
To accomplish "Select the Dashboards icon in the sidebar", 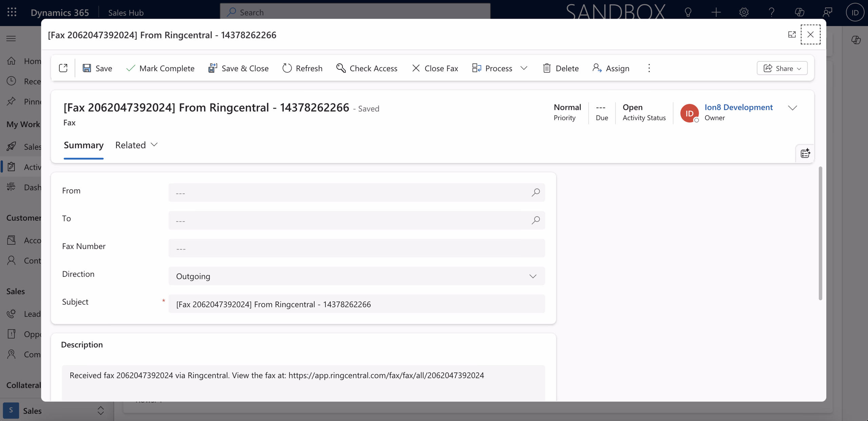I will tap(11, 186).
